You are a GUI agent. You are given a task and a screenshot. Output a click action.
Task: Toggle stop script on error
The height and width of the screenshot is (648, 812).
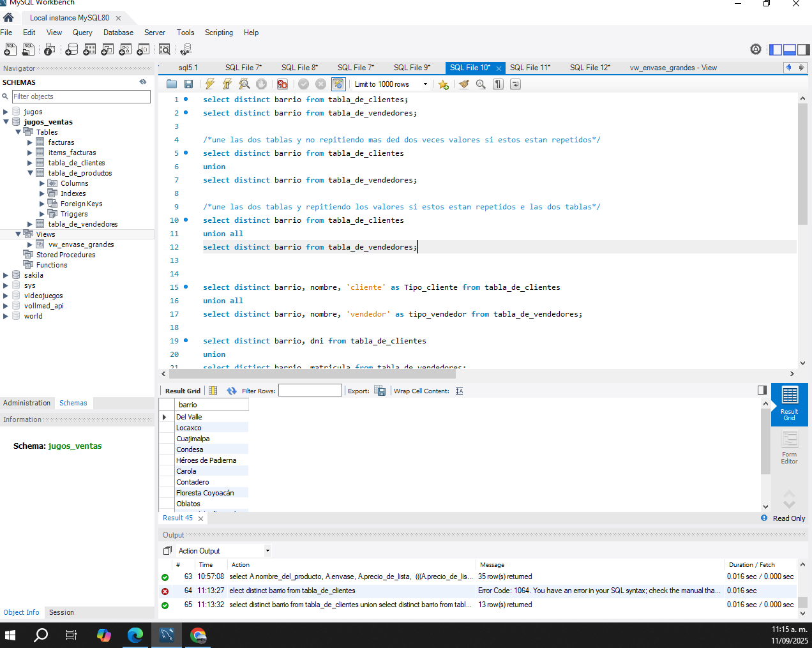pos(282,84)
